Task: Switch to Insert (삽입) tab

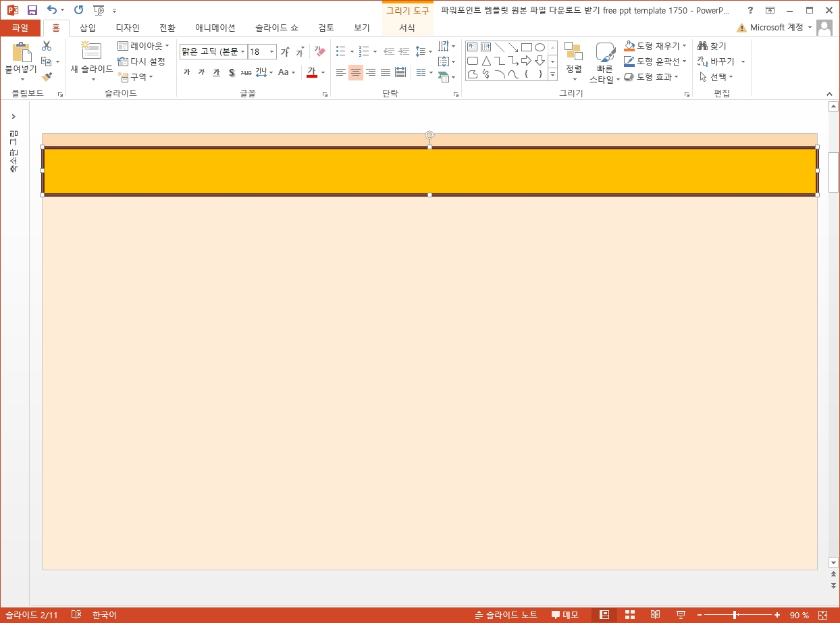Action: tap(88, 28)
